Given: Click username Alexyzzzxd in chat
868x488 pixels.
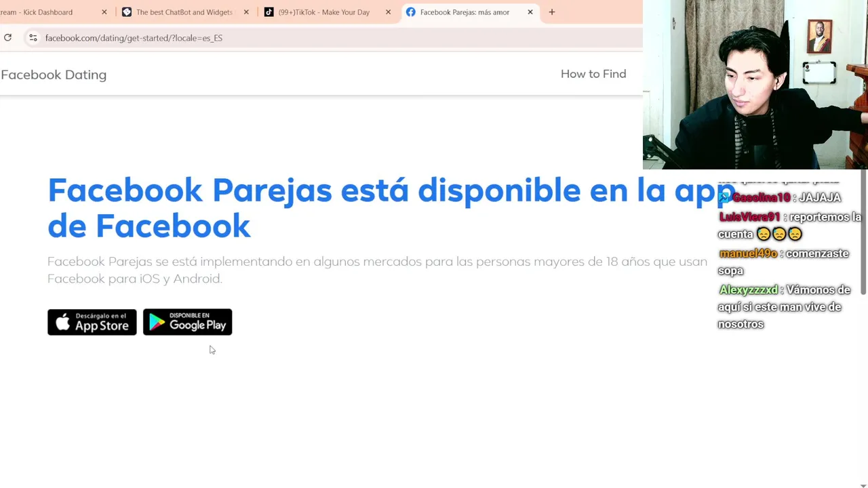Looking at the screenshot, I should coord(748,290).
